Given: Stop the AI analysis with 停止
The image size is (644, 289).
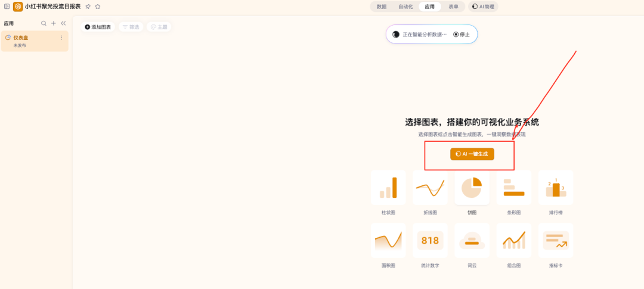Looking at the screenshot, I should (x=461, y=35).
